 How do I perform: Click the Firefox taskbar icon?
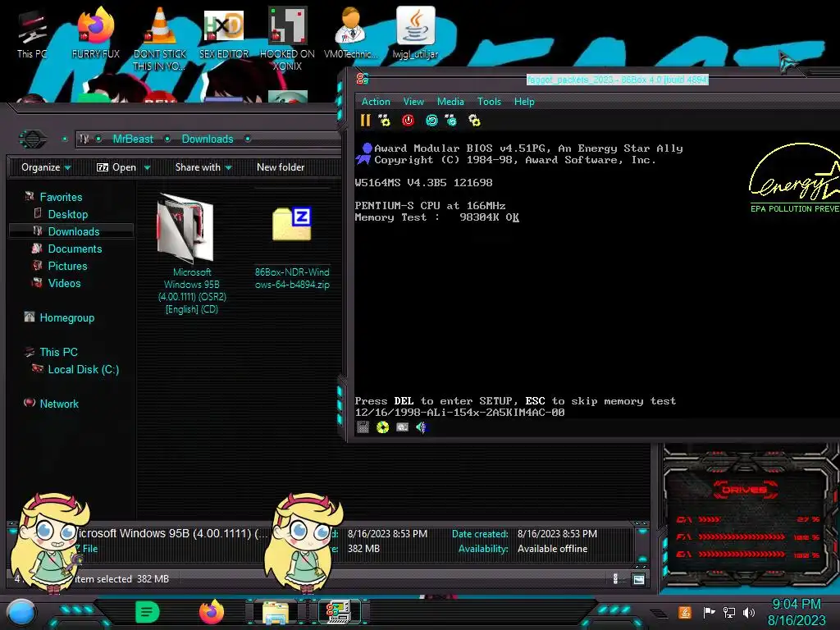(212, 612)
